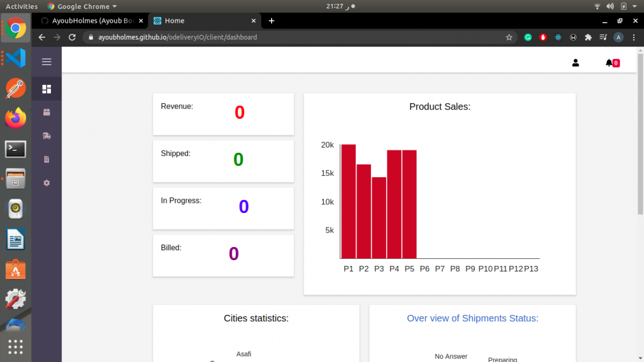Click the No Answer label in status chart

(451, 356)
